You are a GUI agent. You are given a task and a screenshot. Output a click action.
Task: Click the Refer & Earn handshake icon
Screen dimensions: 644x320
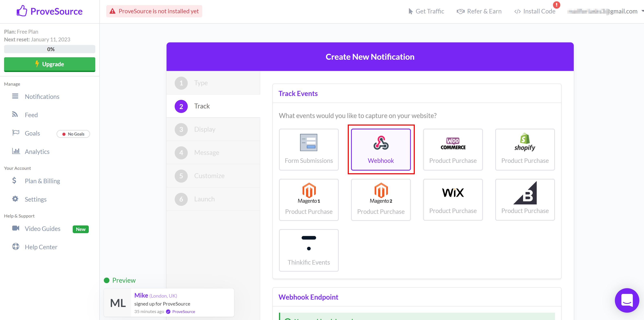[x=461, y=11]
